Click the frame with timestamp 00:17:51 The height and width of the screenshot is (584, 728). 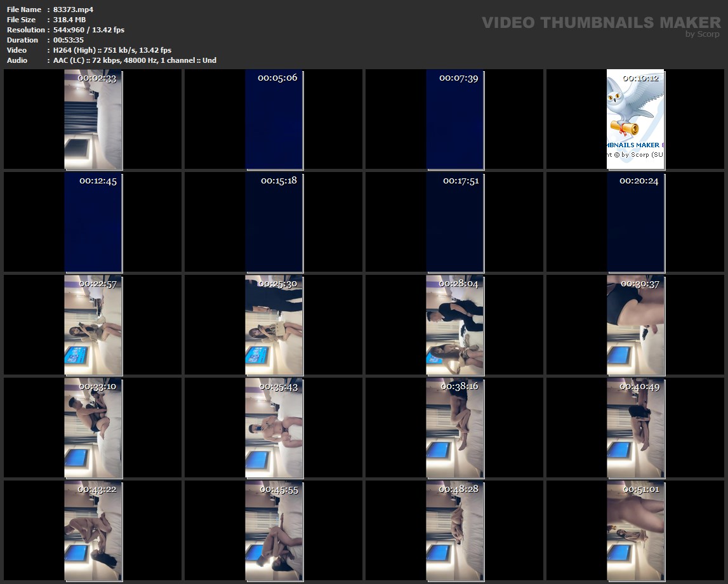coord(455,222)
